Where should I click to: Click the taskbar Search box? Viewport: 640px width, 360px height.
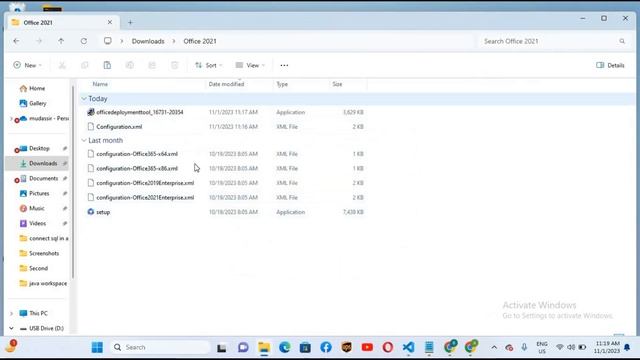tap(160, 347)
